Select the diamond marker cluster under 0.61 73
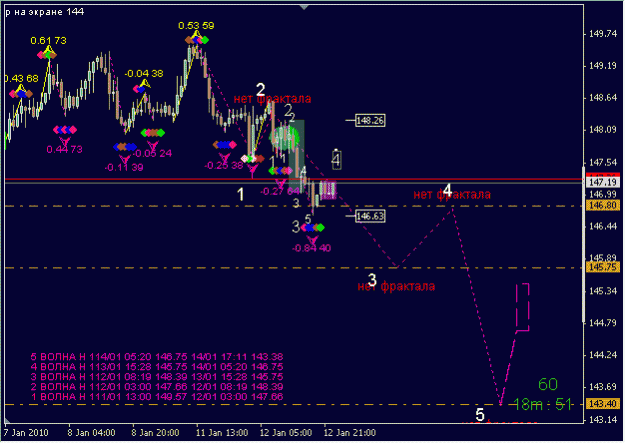Screen dimensions: 625x443 (47, 55)
